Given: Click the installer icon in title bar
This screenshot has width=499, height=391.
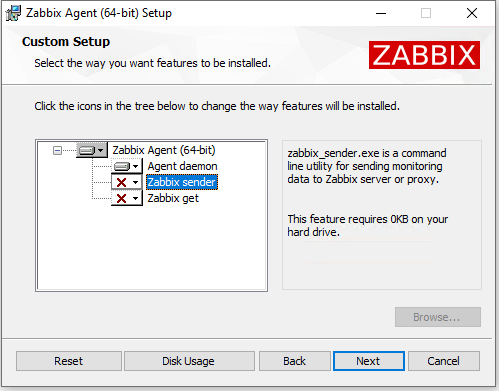Looking at the screenshot, I should coord(13,13).
